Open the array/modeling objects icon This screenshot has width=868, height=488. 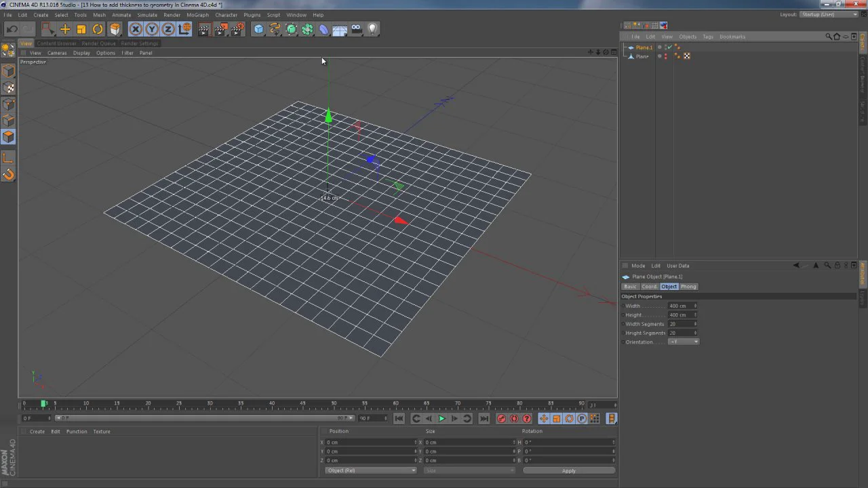308,29
